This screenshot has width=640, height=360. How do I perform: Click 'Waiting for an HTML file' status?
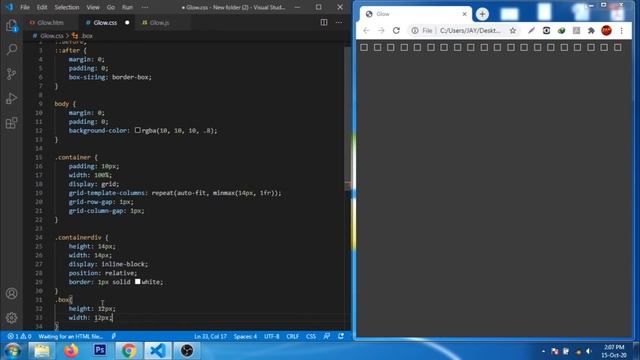[x=71, y=336]
